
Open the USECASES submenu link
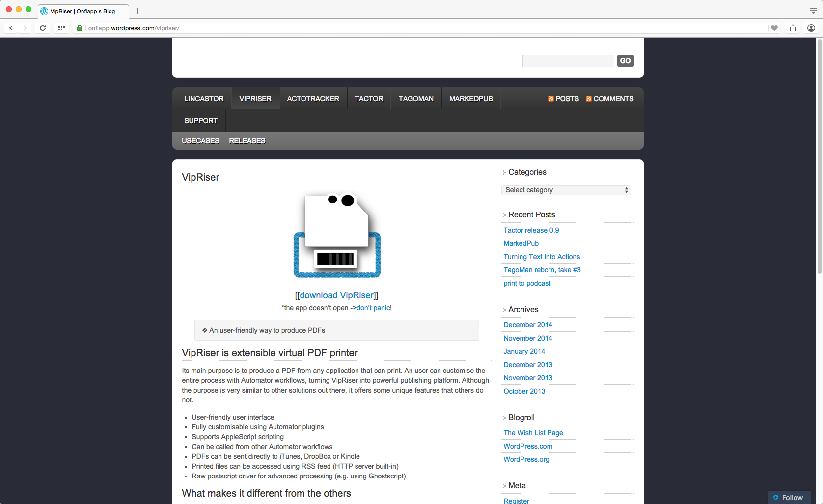pyautogui.click(x=200, y=141)
